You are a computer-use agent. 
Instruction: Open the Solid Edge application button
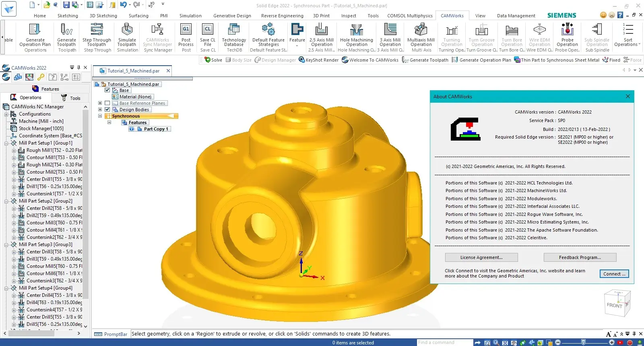8,8
